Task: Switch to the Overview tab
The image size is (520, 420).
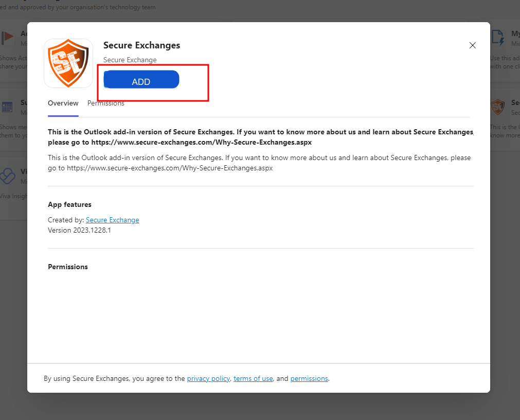Action: [x=63, y=103]
